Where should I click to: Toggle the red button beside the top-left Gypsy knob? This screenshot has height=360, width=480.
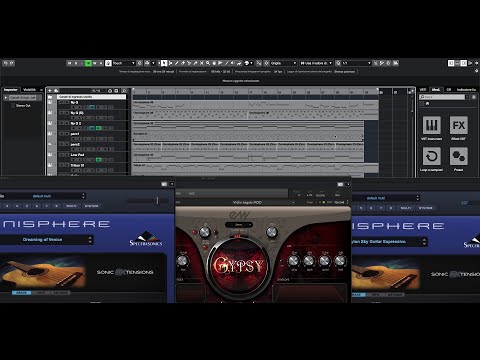194,232
